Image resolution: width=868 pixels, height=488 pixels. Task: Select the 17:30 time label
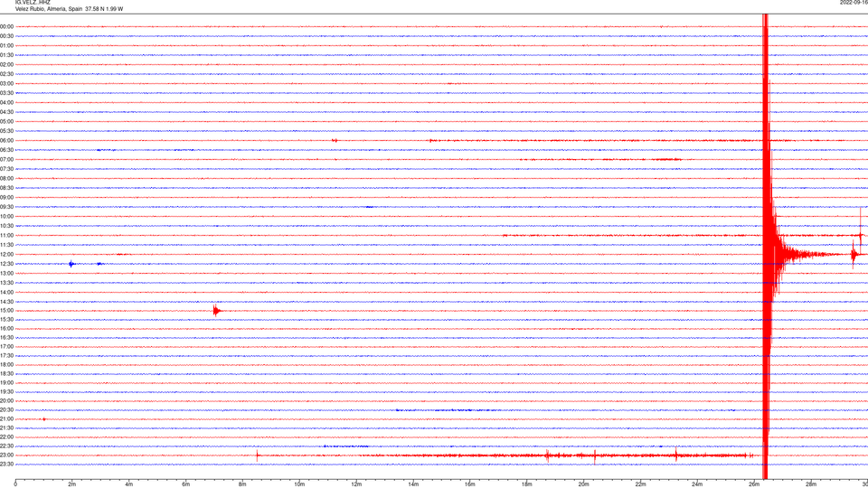point(6,356)
